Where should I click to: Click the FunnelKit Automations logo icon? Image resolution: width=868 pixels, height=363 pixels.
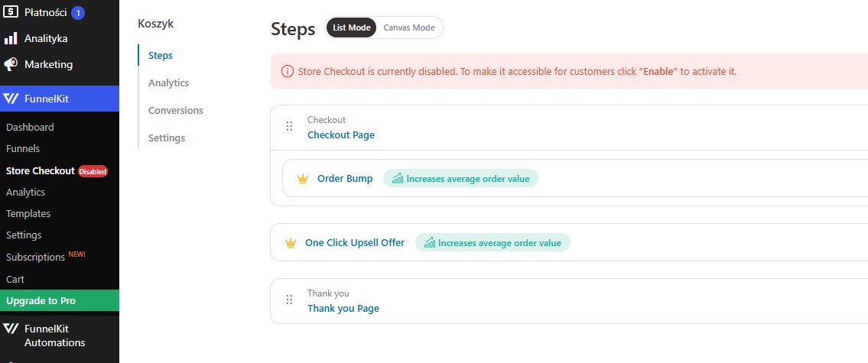[11, 329]
